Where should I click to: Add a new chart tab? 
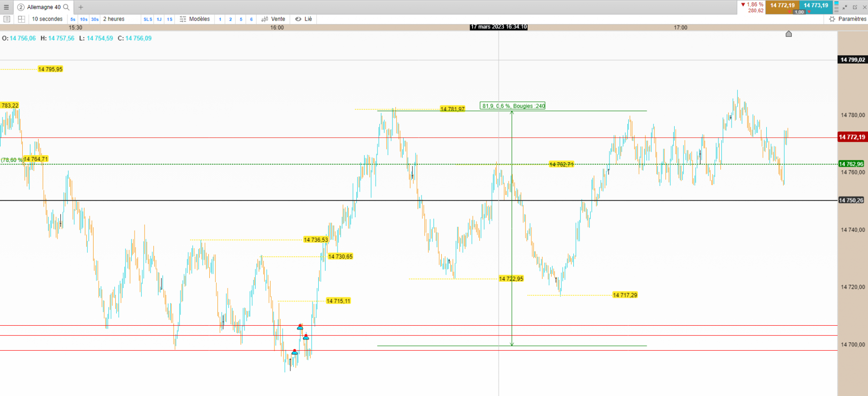81,7
